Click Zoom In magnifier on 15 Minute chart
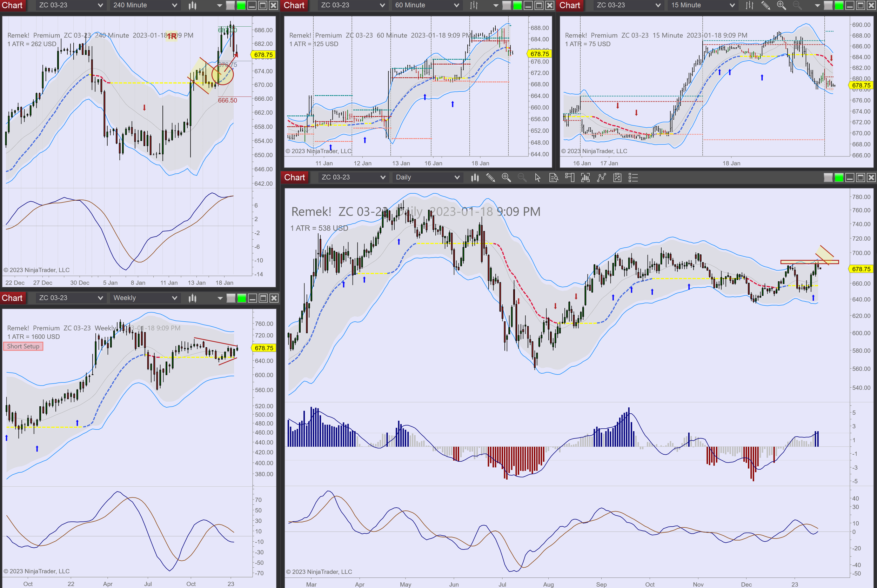This screenshot has width=877, height=588. pyautogui.click(x=781, y=5)
